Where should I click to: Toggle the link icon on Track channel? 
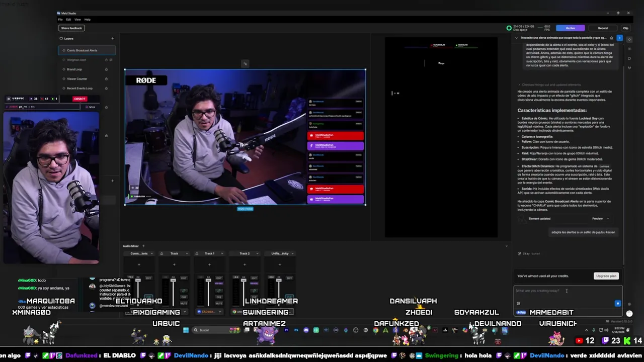(184, 291)
